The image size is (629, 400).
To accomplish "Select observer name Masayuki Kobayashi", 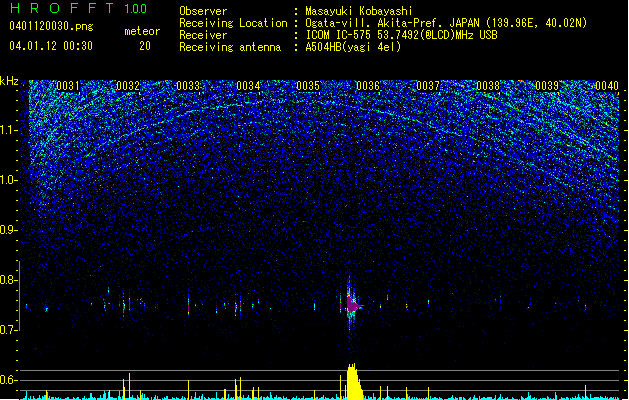I will 359,11.
